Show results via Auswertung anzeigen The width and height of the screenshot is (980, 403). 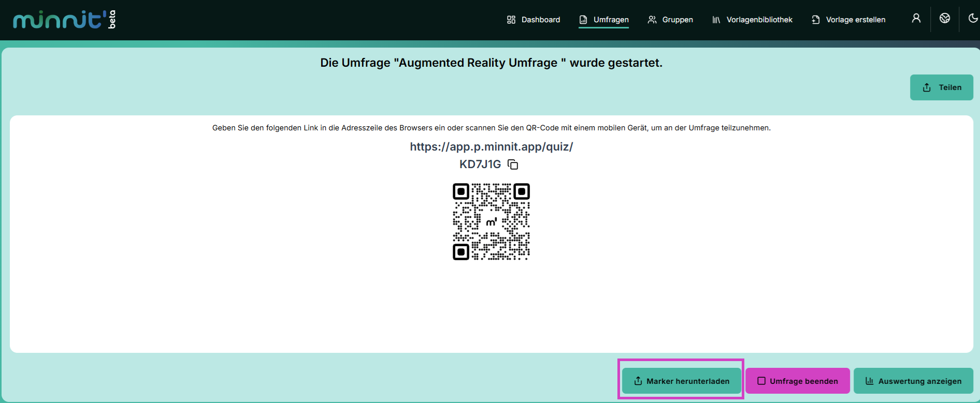click(x=913, y=381)
